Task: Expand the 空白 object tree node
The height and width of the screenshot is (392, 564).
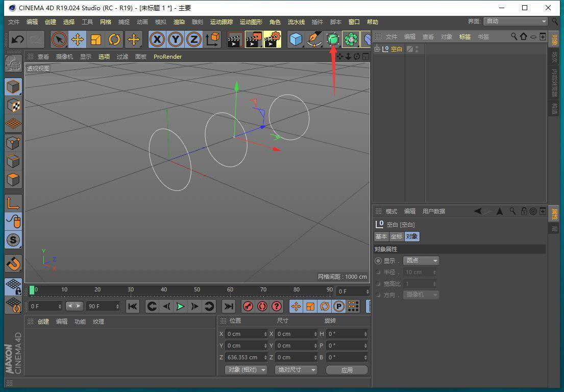Action: (x=377, y=49)
